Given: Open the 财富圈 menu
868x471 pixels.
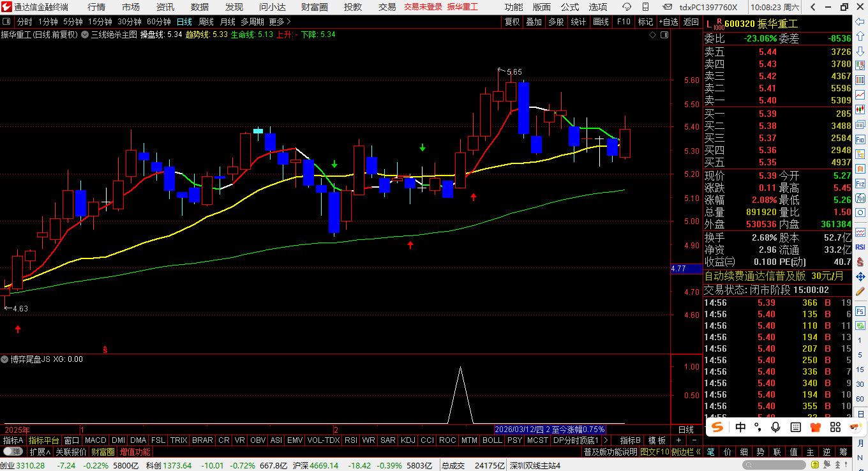Looking at the screenshot, I should (x=315, y=7).
